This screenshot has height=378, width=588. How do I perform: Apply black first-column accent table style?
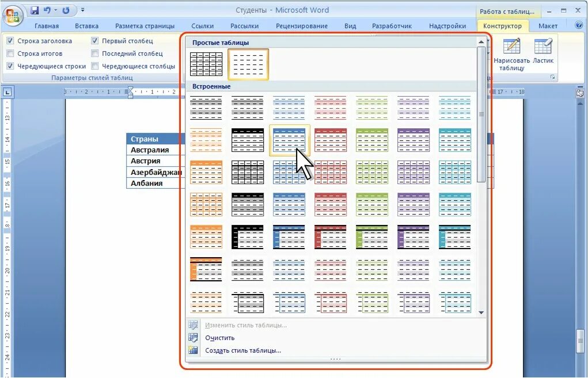[x=248, y=237]
